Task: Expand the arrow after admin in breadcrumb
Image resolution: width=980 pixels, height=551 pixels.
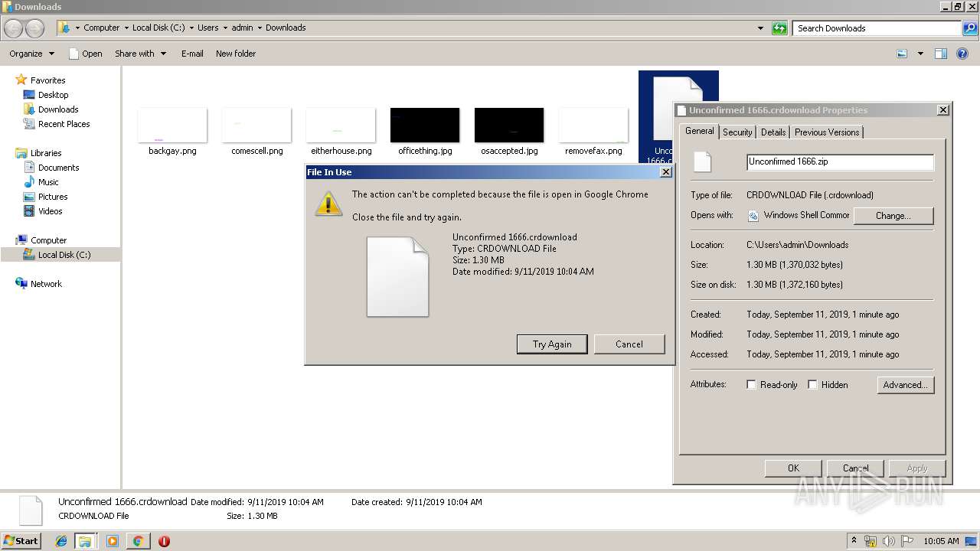Action: click(x=260, y=28)
